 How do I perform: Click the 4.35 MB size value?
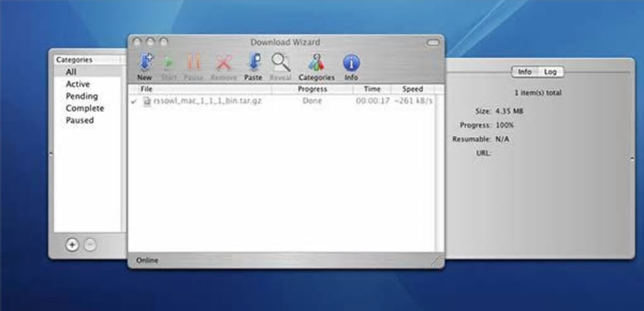[x=510, y=111]
